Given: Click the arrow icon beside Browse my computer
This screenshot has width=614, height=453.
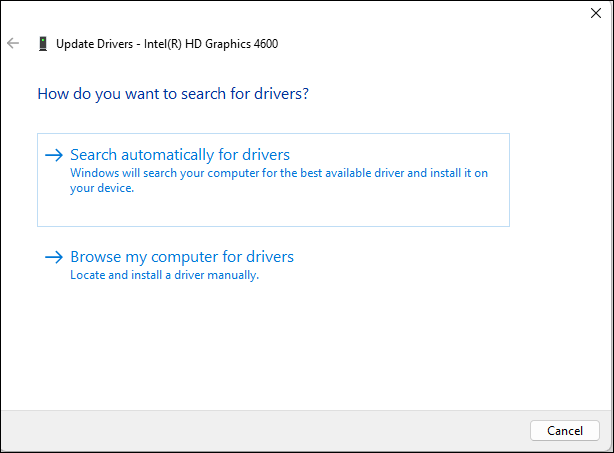Looking at the screenshot, I should point(54,257).
